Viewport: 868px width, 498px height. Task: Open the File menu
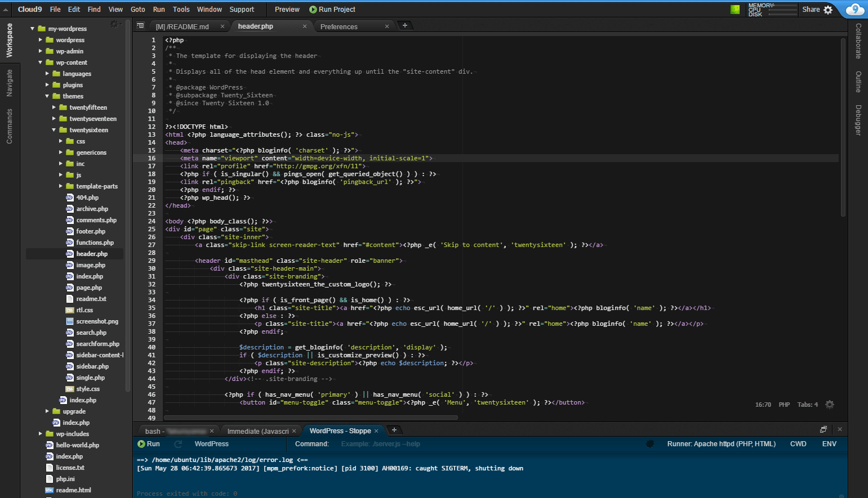55,10
